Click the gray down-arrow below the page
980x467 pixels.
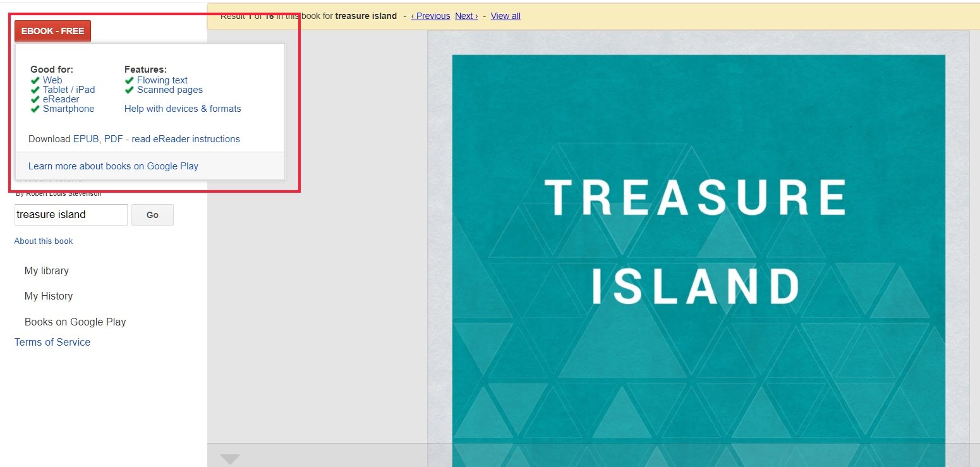click(x=230, y=459)
